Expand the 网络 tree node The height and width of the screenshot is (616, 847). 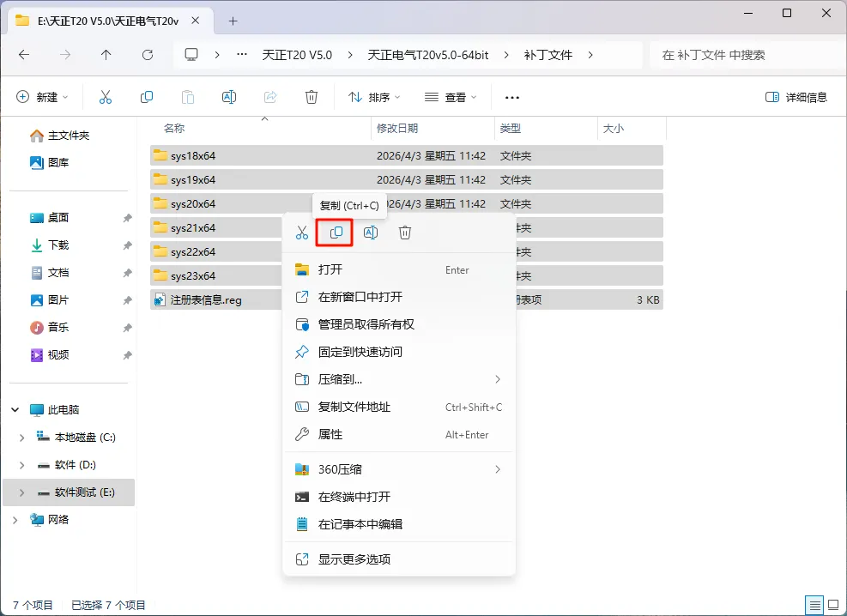click(15, 520)
